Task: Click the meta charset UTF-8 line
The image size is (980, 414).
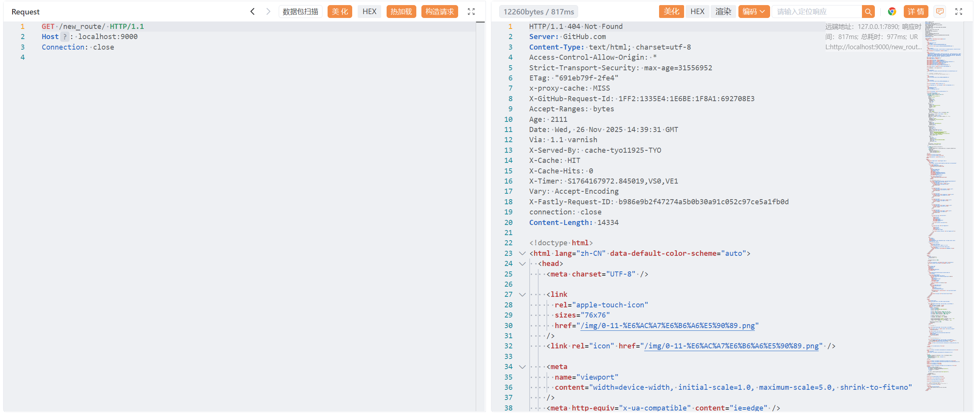Action: tap(597, 274)
